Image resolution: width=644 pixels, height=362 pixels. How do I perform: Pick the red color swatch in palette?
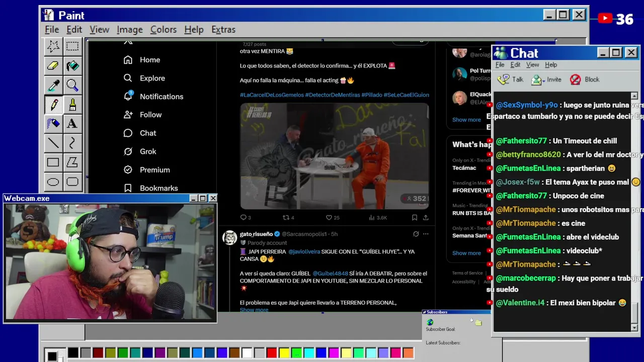tap(272, 353)
